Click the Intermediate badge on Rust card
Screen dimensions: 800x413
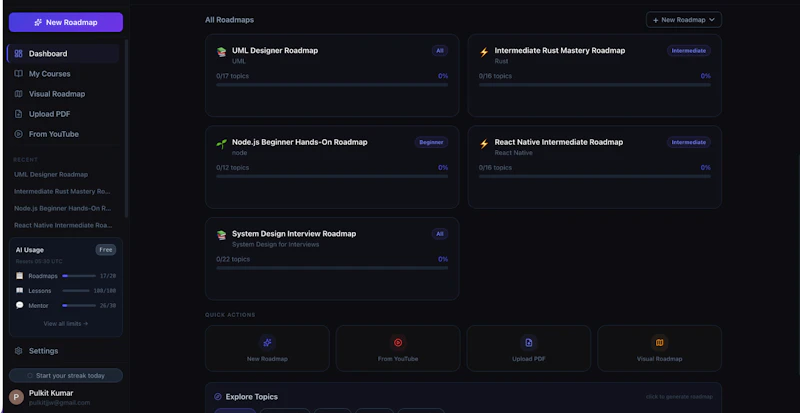689,51
